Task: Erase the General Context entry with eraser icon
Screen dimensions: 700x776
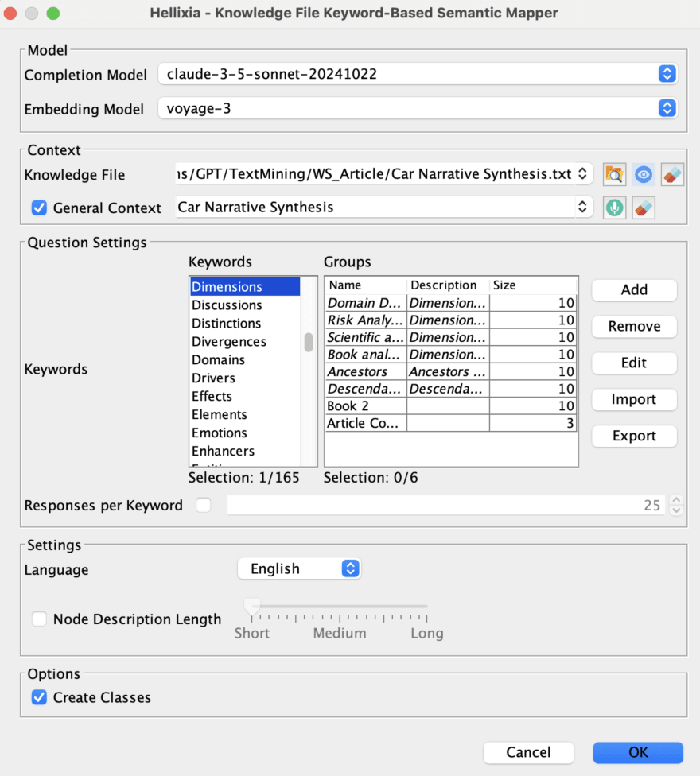Action: tap(643, 208)
